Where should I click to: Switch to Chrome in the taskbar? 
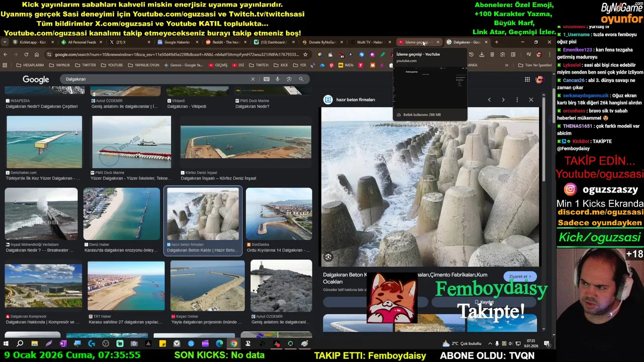[233, 343]
